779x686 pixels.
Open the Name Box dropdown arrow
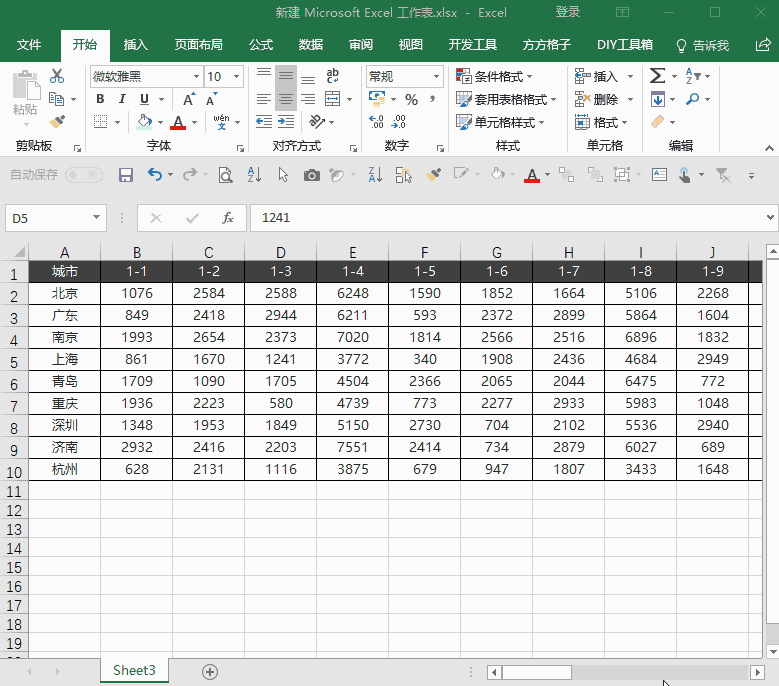pos(96,218)
